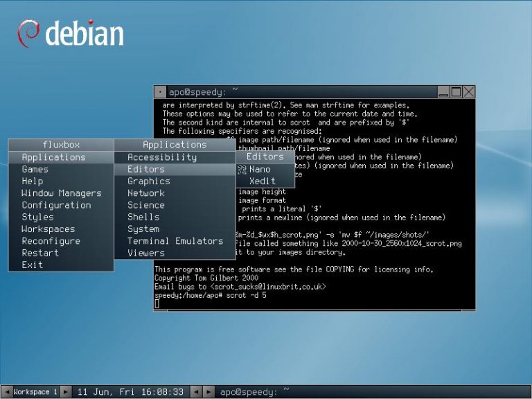This screenshot has height=399, width=532.
Task: Expand the Terminal Emulators submenu
Action: click(175, 241)
